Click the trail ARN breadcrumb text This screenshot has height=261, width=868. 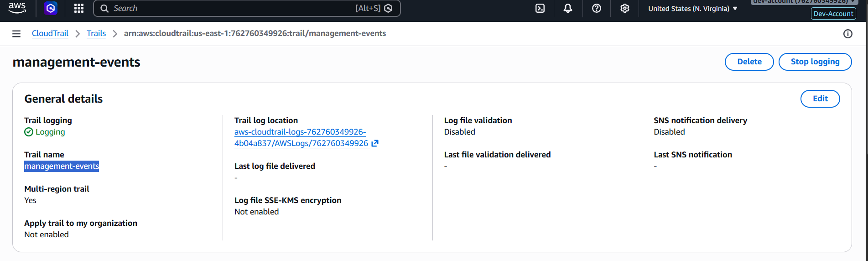(255, 33)
